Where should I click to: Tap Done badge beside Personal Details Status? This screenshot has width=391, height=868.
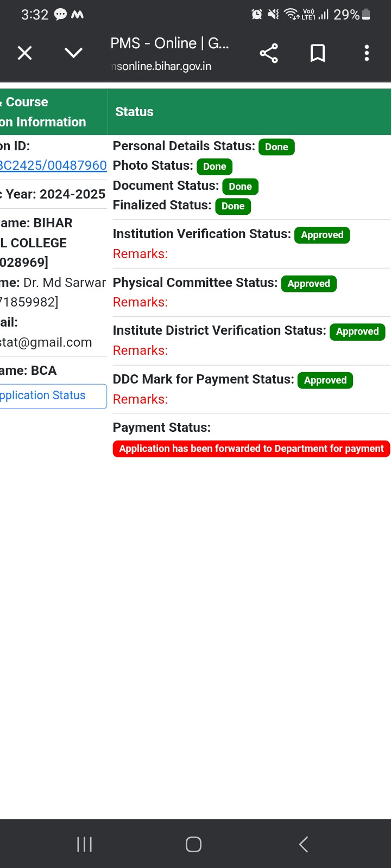(x=276, y=147)
